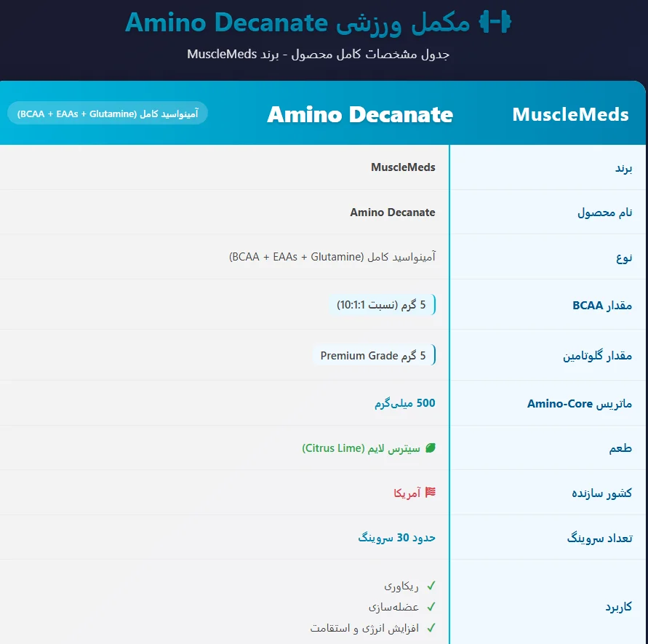
Task: Click the dumbbell glyph in the BCAA amount badge
Action: coord(434,305)
